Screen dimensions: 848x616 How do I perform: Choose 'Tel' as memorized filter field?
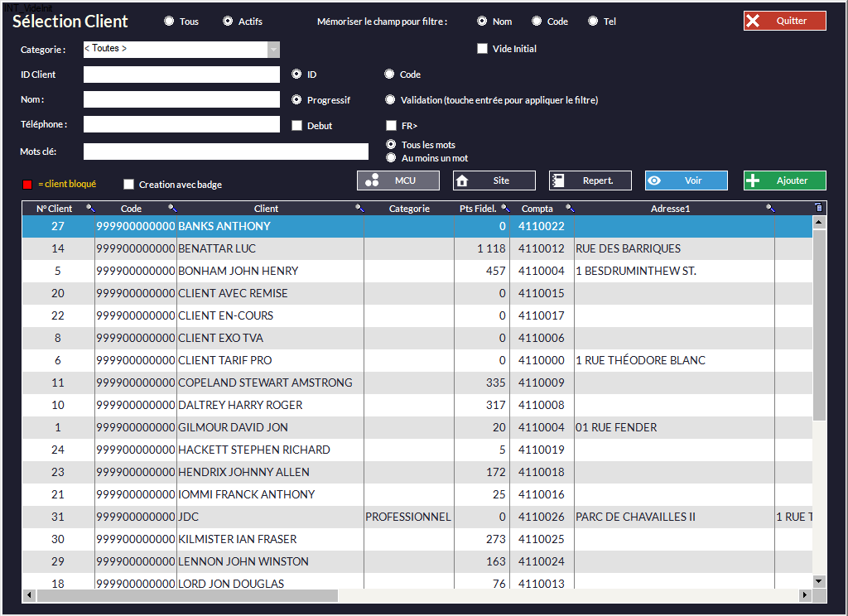(593, 22)
